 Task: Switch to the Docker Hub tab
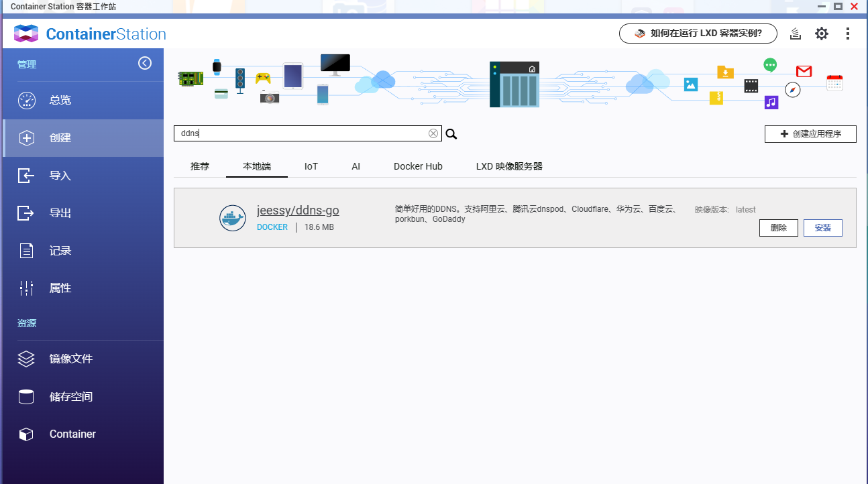click(418, 166)
